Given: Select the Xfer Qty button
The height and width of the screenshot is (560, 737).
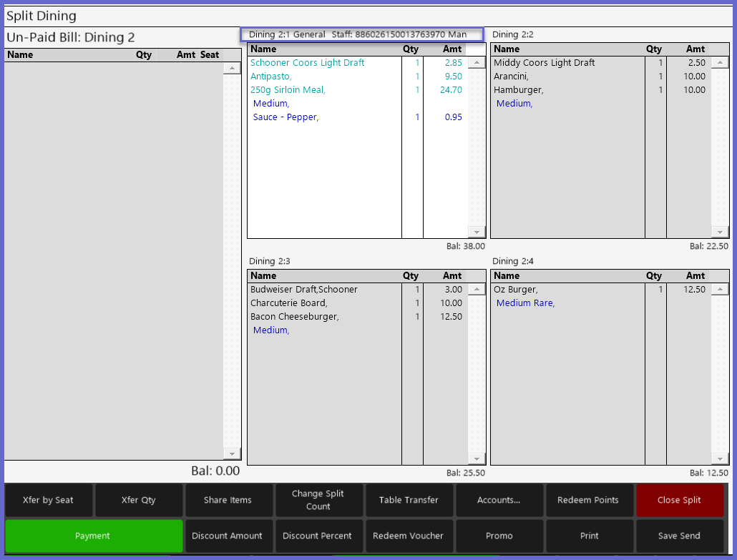Looking at the screenshot, I should [x=139, y=500].
